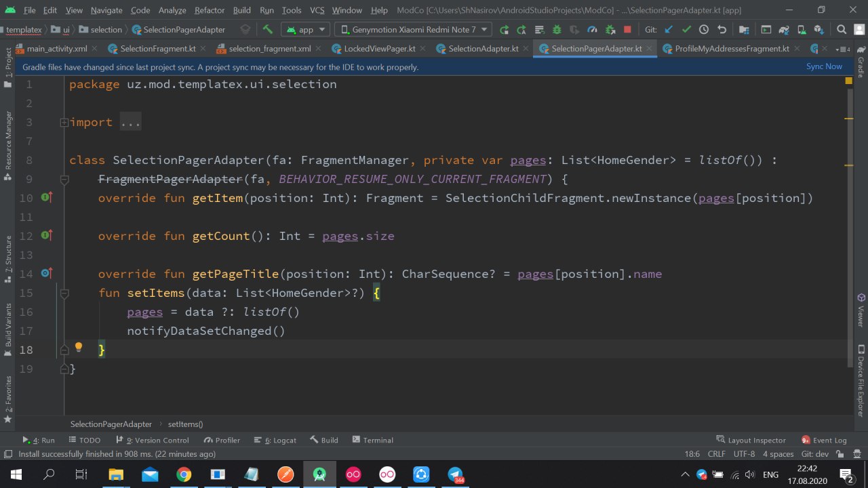Toggle the Build Variants side panel

tap(8, 329)
